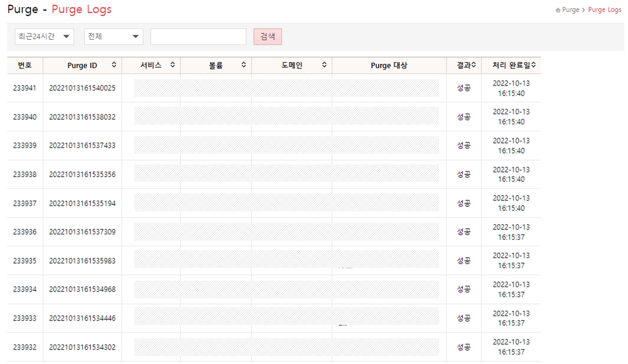The height and width of the screenshot is (364, 628).
Task: Select Purge ID 20221013161540025 row
Action: [82, 88]
